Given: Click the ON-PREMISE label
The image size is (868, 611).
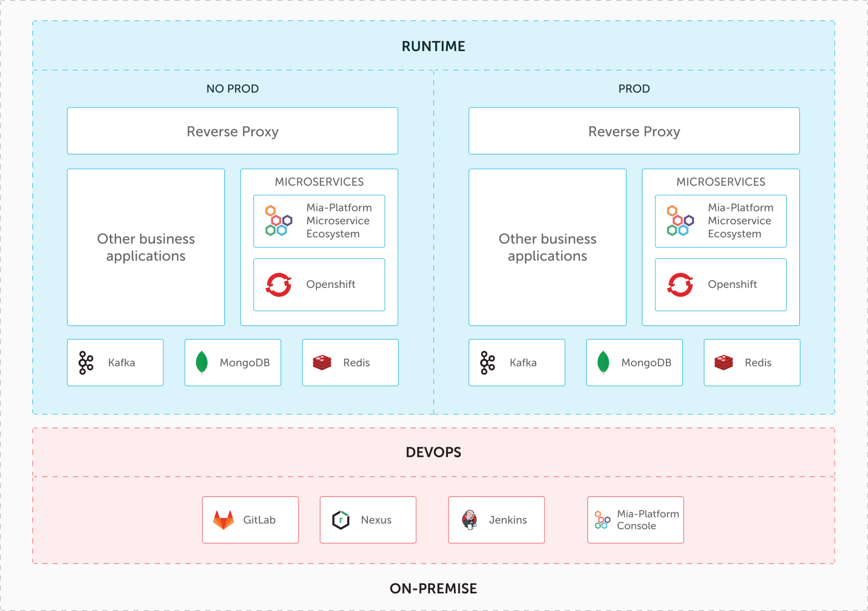Looking at the screenshot, I should [x=433, y=588].
